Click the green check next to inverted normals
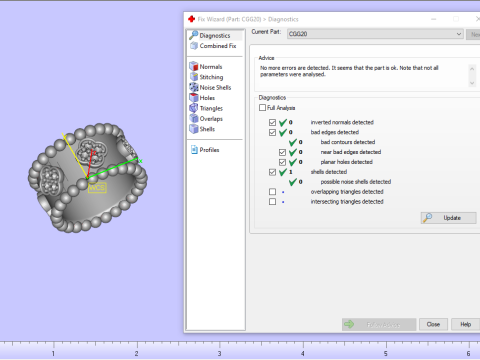Image resolution: width=480 pixels, height=360 pixels. (283, 122)
